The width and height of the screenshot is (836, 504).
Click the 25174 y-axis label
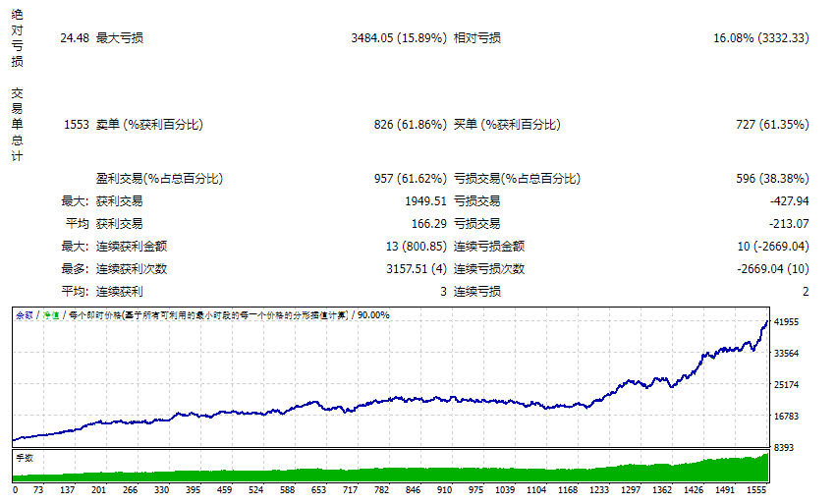tap(787, 385)
